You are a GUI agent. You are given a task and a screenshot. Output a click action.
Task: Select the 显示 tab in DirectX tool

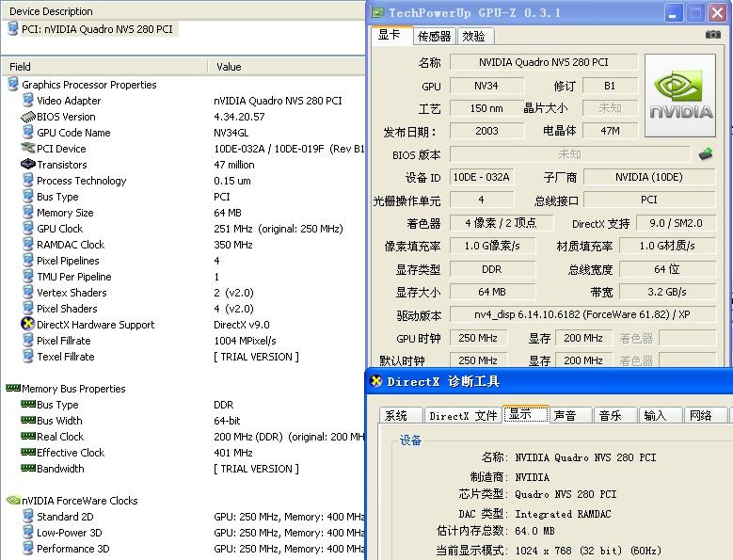[525, 414]
